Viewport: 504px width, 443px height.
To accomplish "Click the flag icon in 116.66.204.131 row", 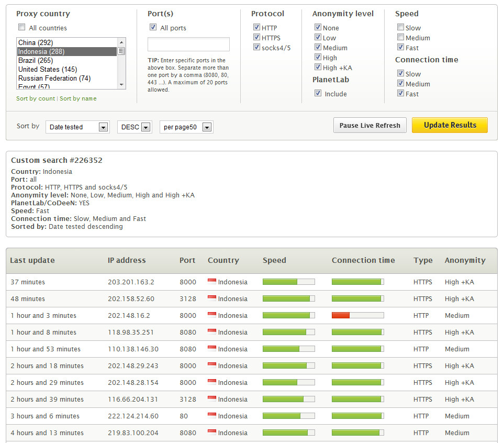I will pyautogui.click(x=212, y=398).
